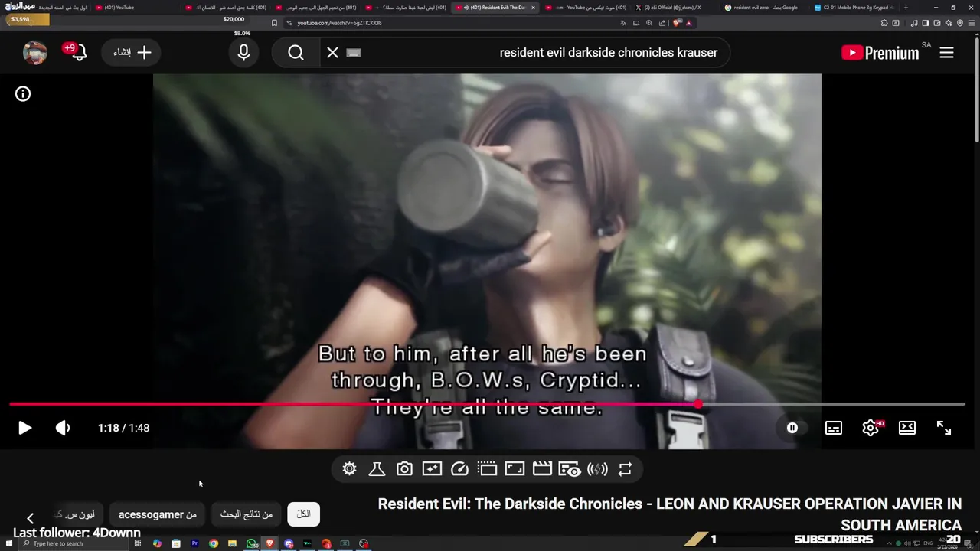
Task: Enter full screen mode
Action: [x=944, y=428]
